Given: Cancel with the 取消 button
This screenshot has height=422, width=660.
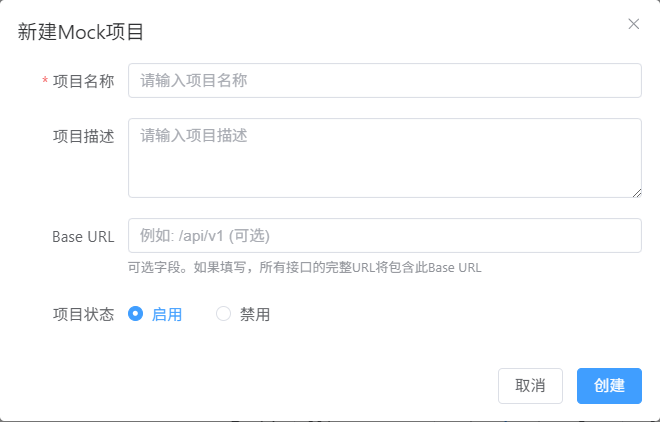Looking at the screenshot, I should tap(530, 386).
